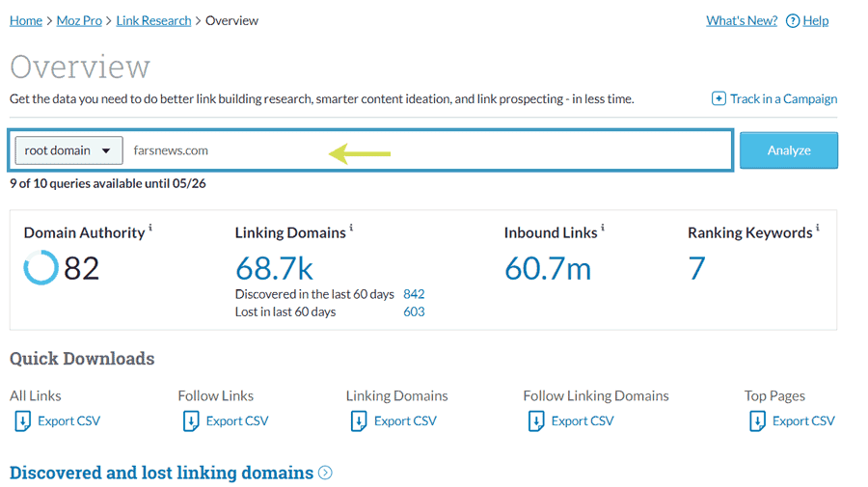Viewport: 868px width, 487px height.
Task: Click the Track in a Campaign link
Action: tap(783, 99)
